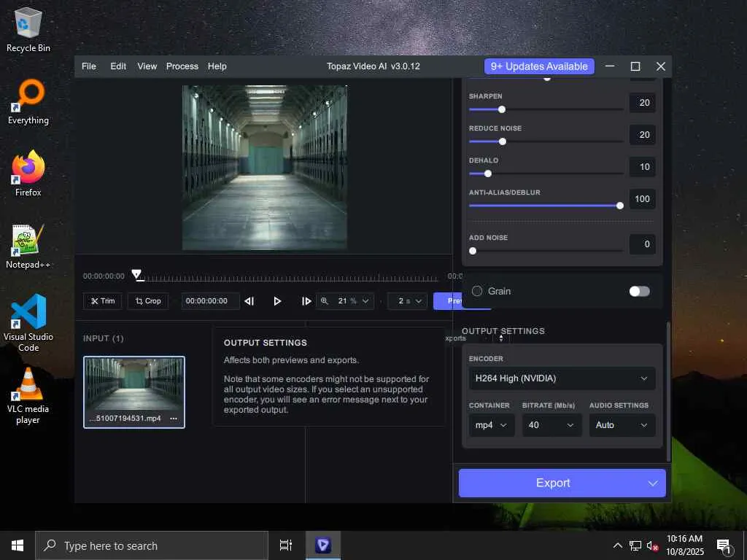The width and height of the screenshot is (747, 560).
Task: Step back one frame
Action: (249, 301)
